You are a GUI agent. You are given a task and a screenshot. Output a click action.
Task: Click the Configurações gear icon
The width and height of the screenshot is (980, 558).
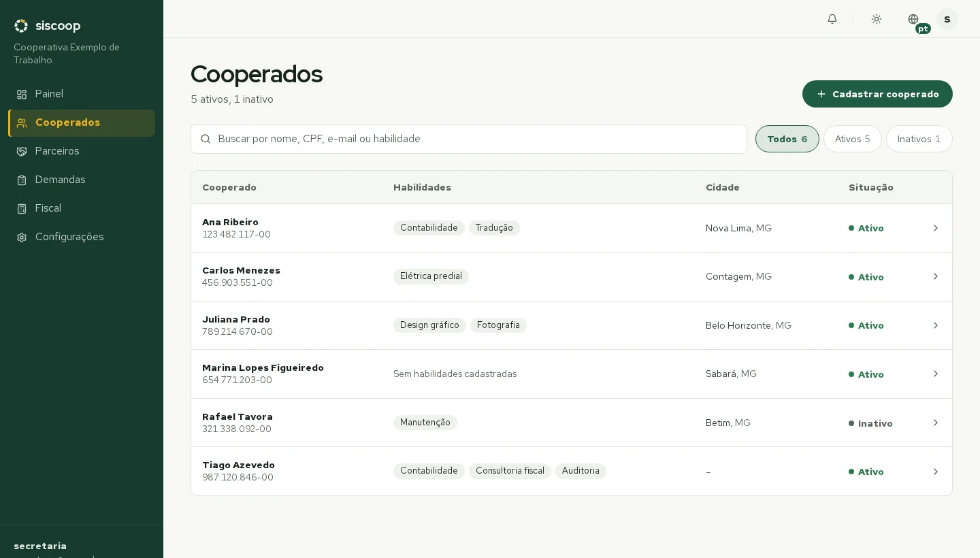click(22, 237)
